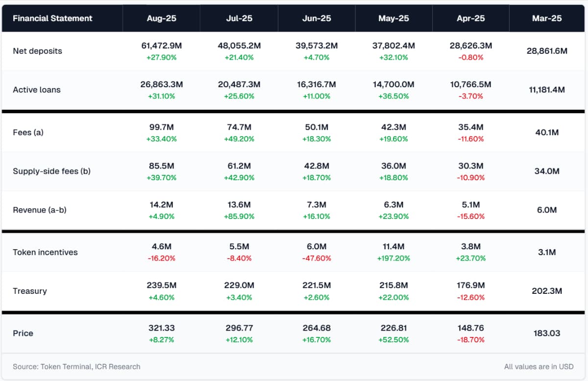Click the Mar-25 column header
The height and width of the screenshot is (381, 588).
pyautogui.click(x=547, y=18)
